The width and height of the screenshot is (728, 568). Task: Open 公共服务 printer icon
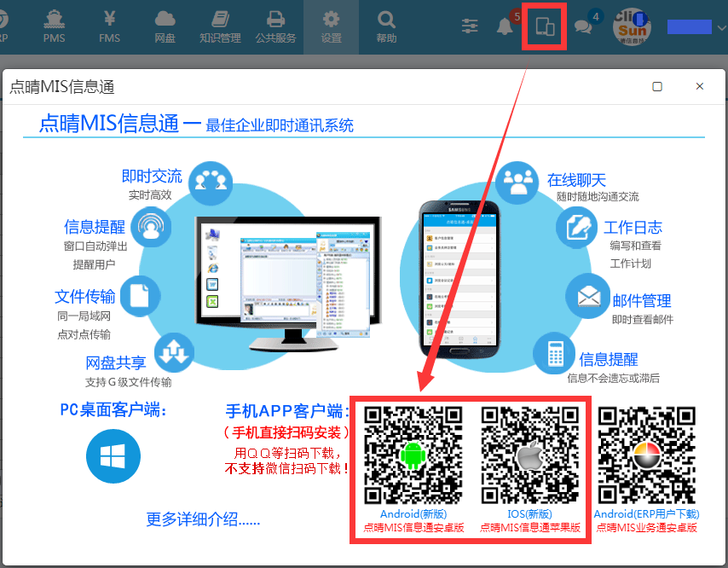[275, 26]
